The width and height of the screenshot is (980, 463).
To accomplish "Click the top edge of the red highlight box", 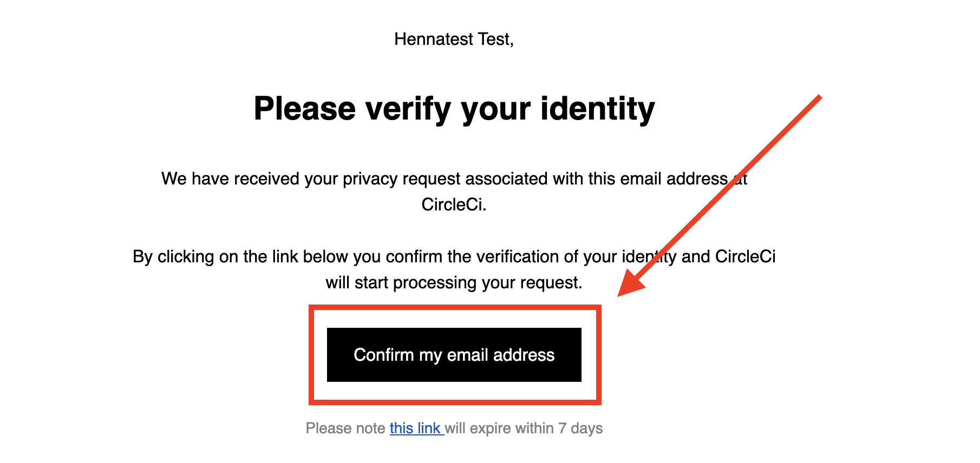I will pos(455,308).
